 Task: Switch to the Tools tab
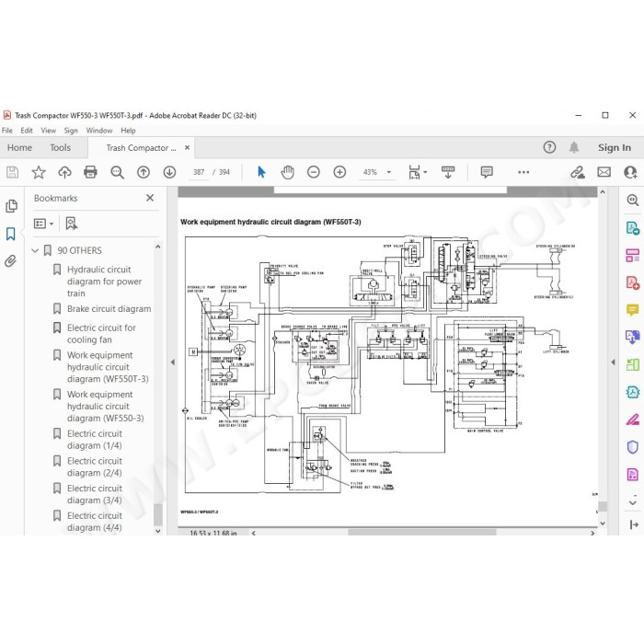tap(61, 147)
